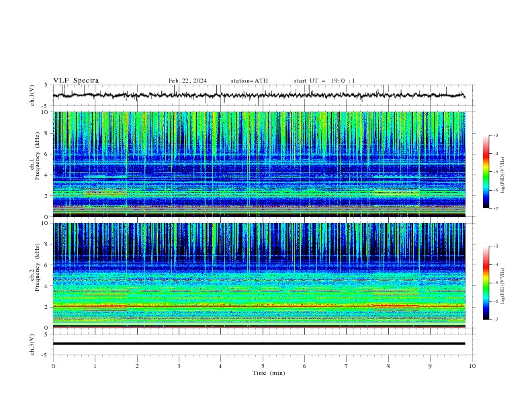Image resolution: width=532 pixels, height=411 pixels.
Task: Click the ch.2 "Frequency (kHz)" axis label
Action: pos(38,267)
